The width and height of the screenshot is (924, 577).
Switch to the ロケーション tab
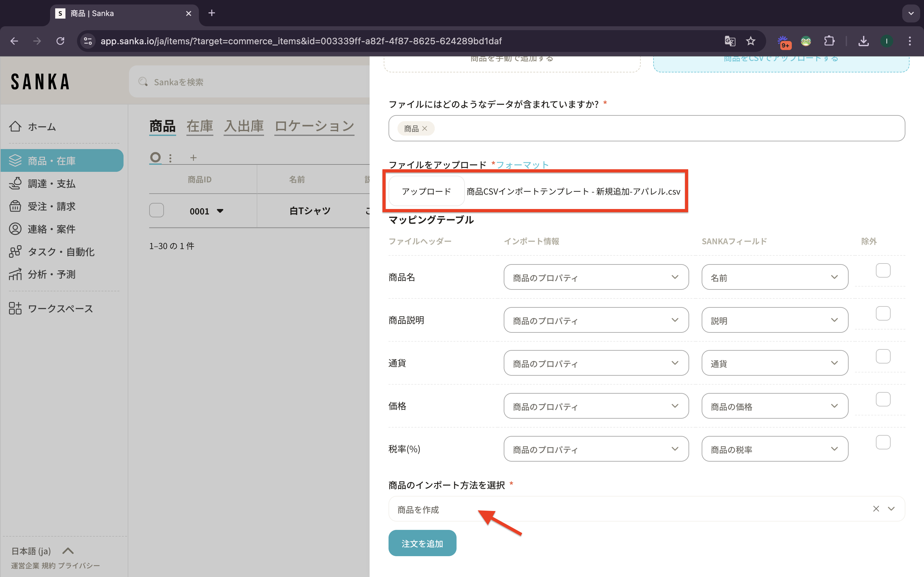click(x=314, y=126)
